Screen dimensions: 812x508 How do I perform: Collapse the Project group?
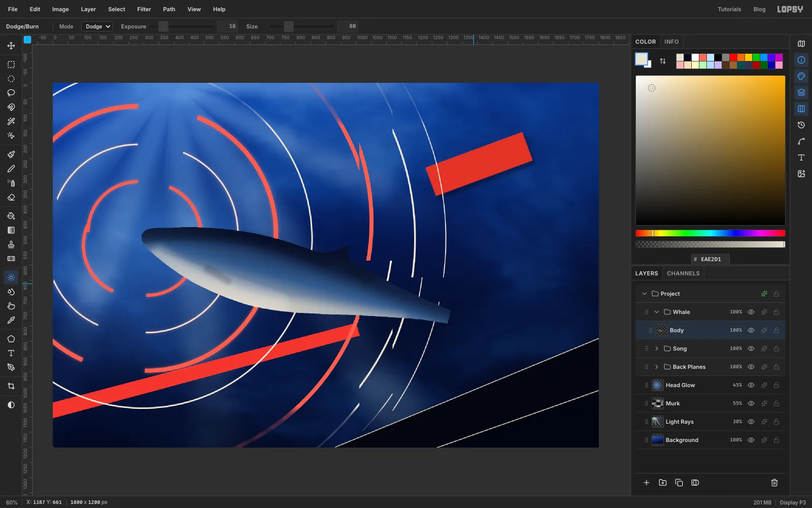[x=645, y=294]
